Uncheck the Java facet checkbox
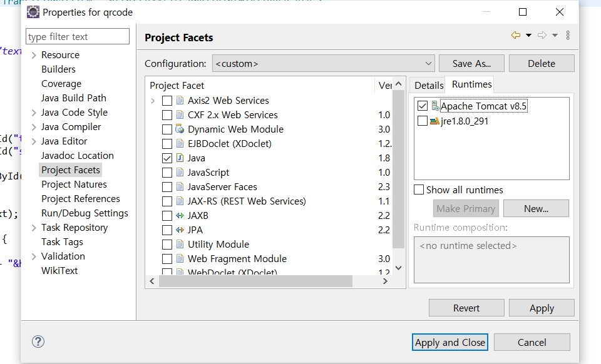 coord(167,158)
